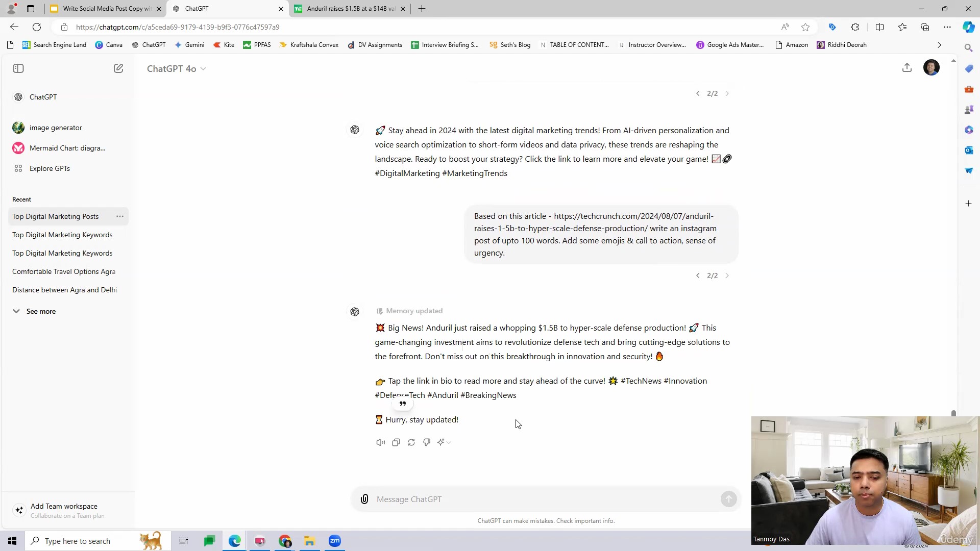Image resolution: width=980 pixels, height=551 pixels.
Task: Add Edge sidebar app plus icon
Action: [x=969, y=204]
